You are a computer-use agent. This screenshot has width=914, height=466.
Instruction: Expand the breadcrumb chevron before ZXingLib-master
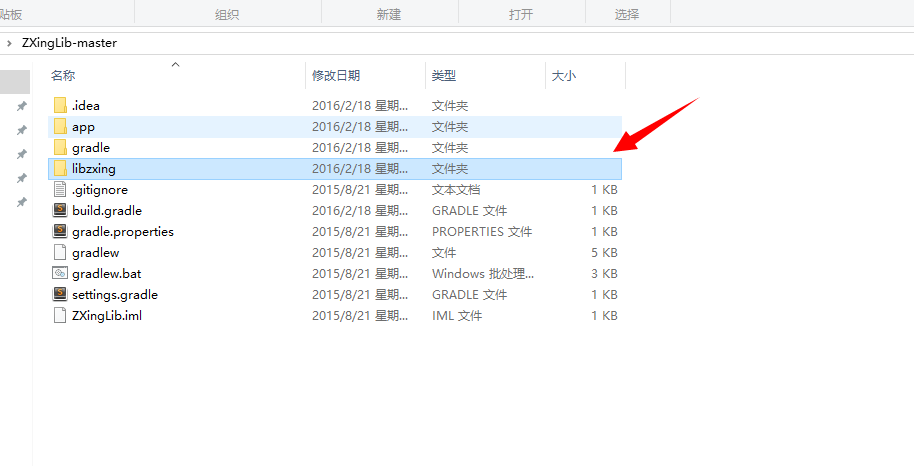coord(9,43)
